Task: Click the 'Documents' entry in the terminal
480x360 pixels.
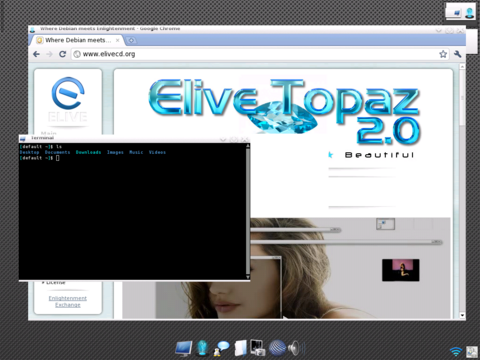Action: pyautogui.click(x=58, y=152)
